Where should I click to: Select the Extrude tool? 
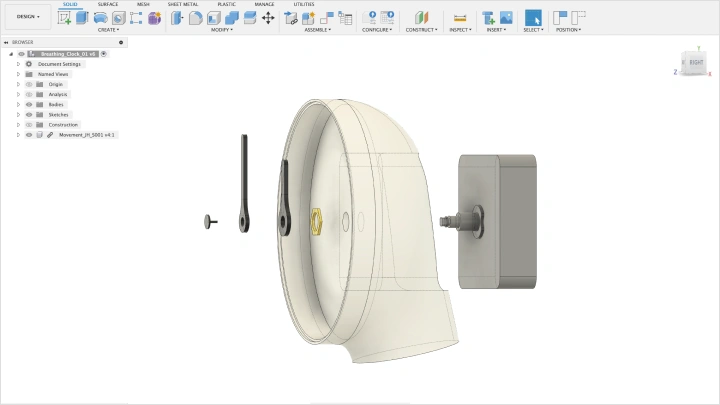82,18
